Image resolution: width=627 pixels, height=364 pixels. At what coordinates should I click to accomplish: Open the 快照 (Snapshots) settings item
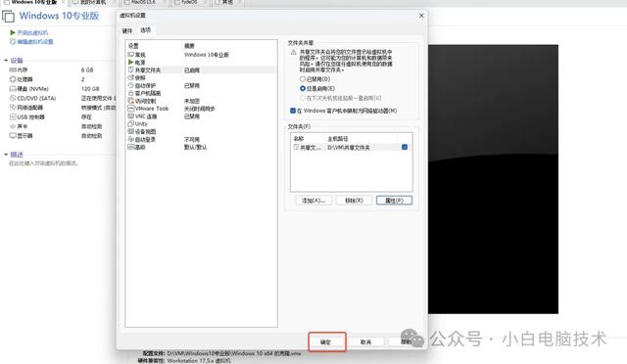137,77
